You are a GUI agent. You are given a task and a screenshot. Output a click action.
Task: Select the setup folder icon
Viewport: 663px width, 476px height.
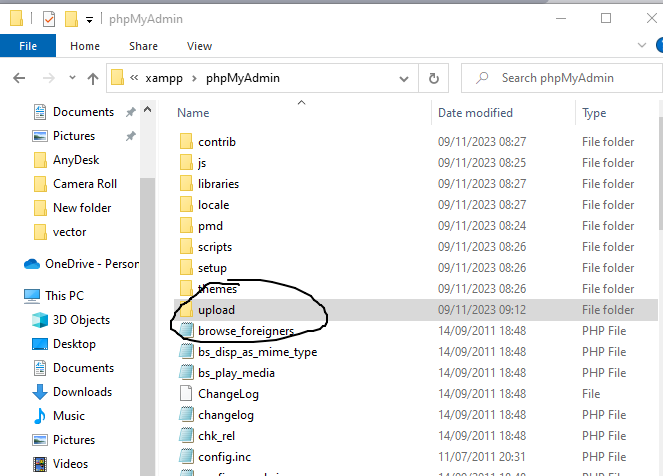tap(186, 268)
